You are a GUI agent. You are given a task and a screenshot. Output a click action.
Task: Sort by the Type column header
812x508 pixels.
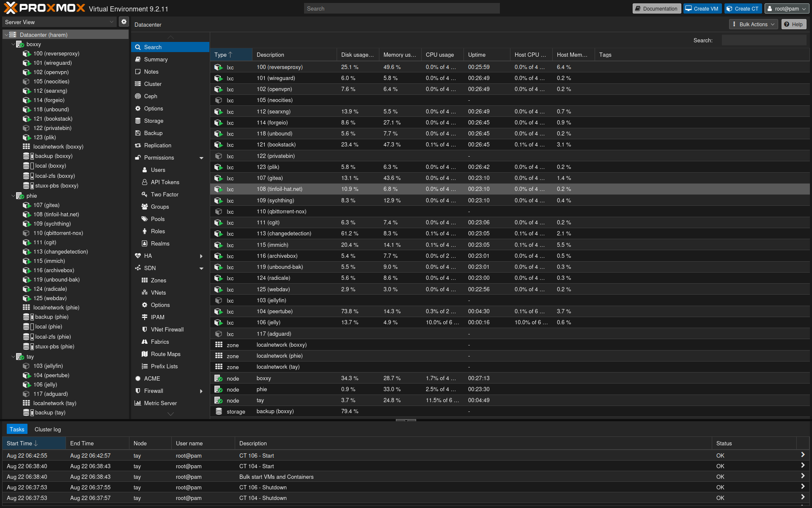(231, 55)
